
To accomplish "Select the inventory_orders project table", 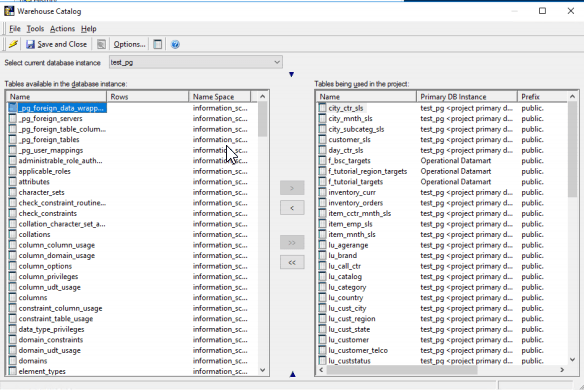I will pos(355,203).
